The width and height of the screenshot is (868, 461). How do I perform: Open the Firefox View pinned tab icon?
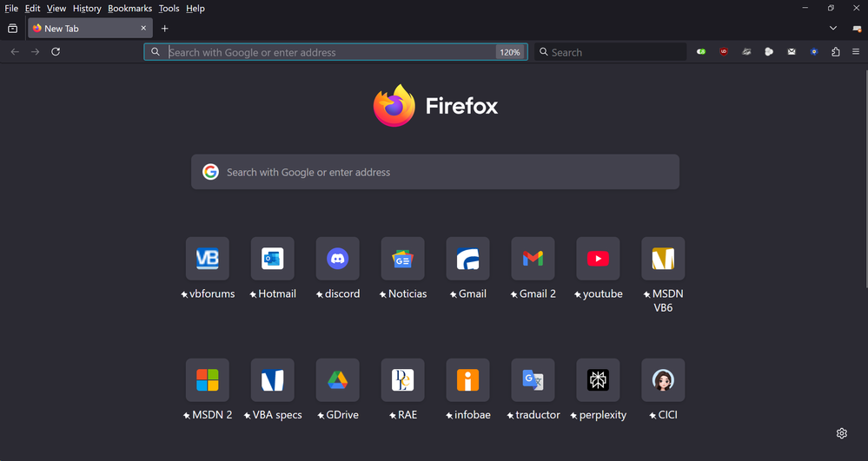[12, 29]
